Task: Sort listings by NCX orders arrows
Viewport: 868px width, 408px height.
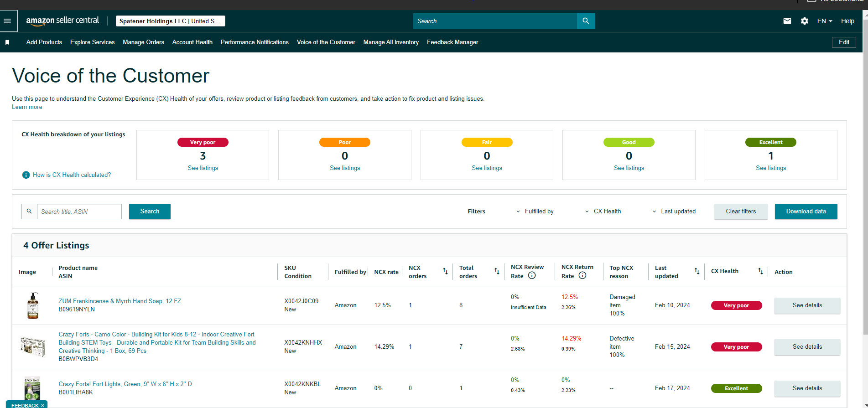Action: coord(445,271)
